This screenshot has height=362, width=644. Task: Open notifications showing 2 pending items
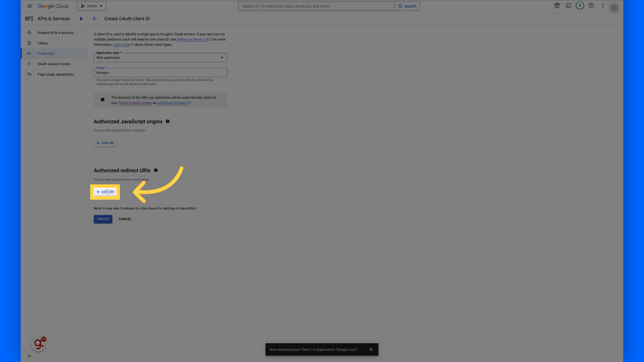pyautogui.click(x=580, y=6)
